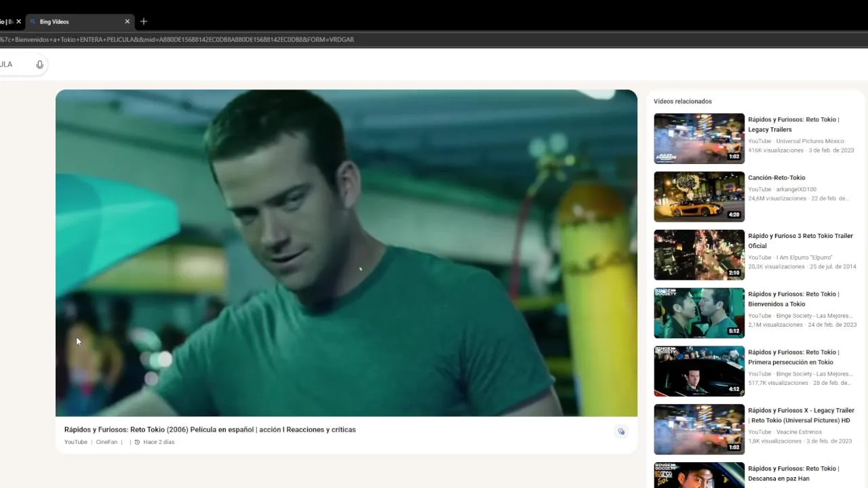Screen dimensions: 868x488
Task: Click the 517,7K visualizaciones view count
Action: (778, 384)
